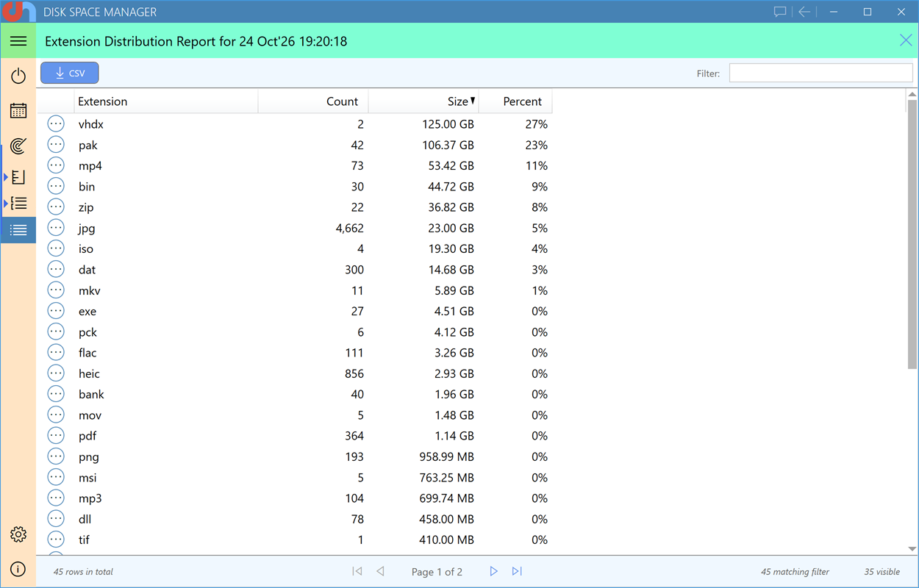Viewport: 919px width, 588px height.
Task: Click the vertical scrollbar thumb
Action: (x=912, y=234)
